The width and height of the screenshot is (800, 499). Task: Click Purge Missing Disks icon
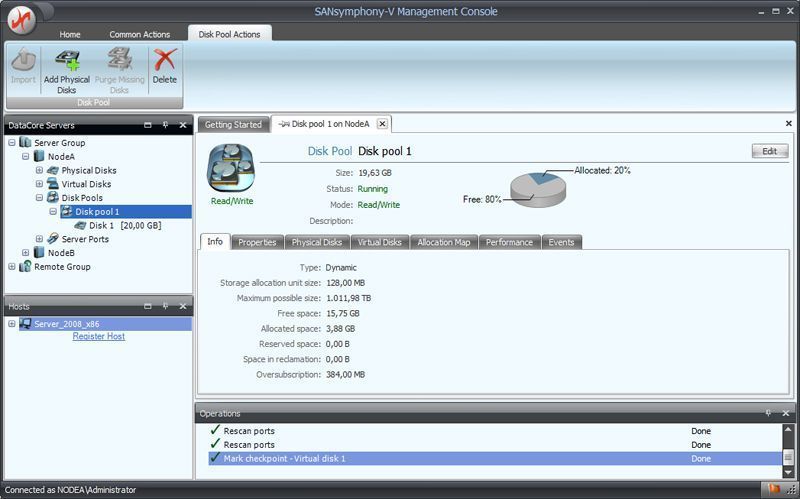[x=119, y=59]
